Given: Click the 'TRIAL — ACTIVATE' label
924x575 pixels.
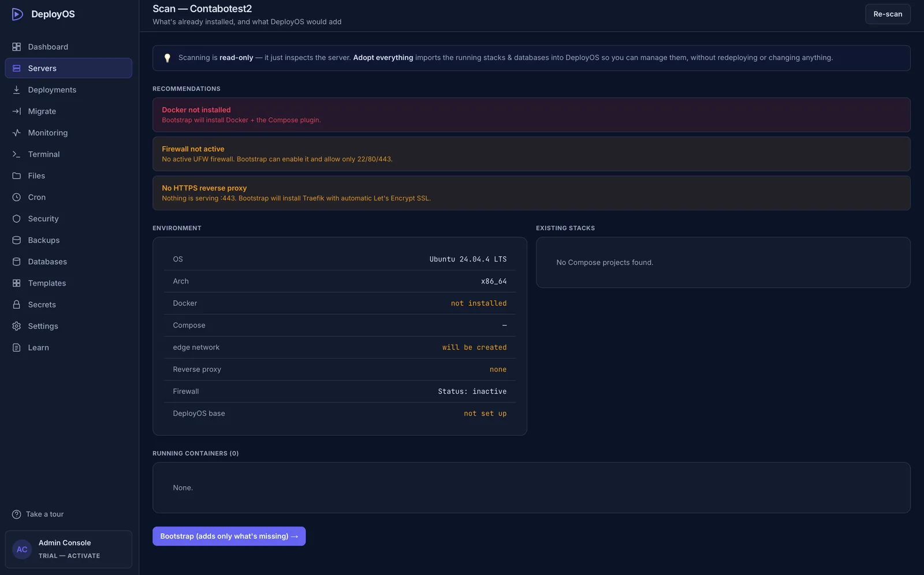Looking at the screenshot, I should (69, 556).
